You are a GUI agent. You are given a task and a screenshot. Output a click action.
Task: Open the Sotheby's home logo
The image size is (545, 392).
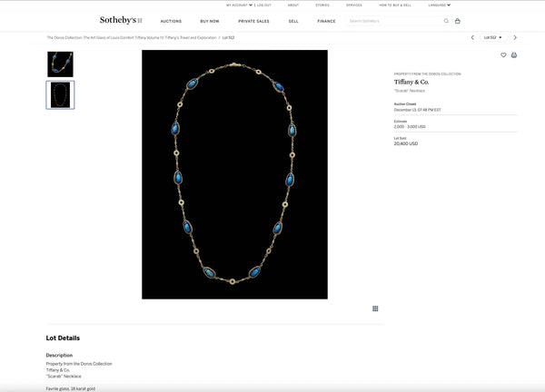(121, 20)
